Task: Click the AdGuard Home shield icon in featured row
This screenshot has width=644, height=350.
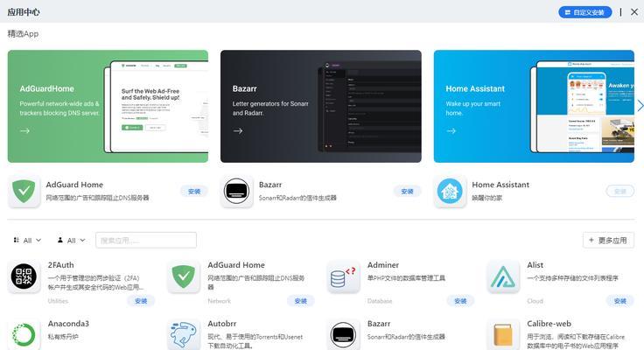Action: (24, 191)
